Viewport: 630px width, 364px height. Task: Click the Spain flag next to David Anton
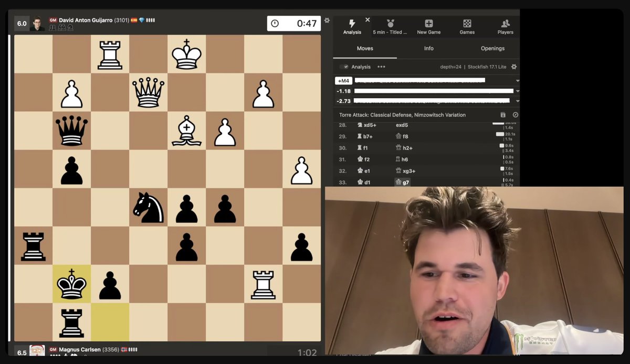(134, 20)
